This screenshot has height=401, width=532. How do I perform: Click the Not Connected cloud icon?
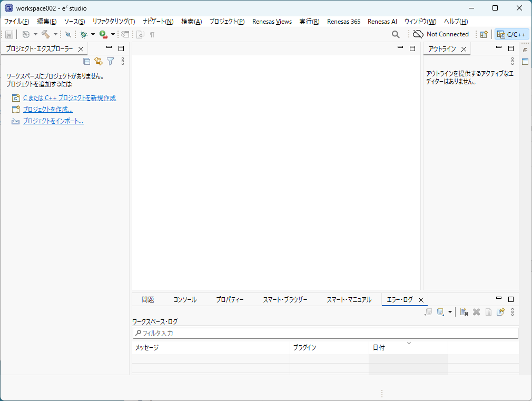click(x=418, y=34)
